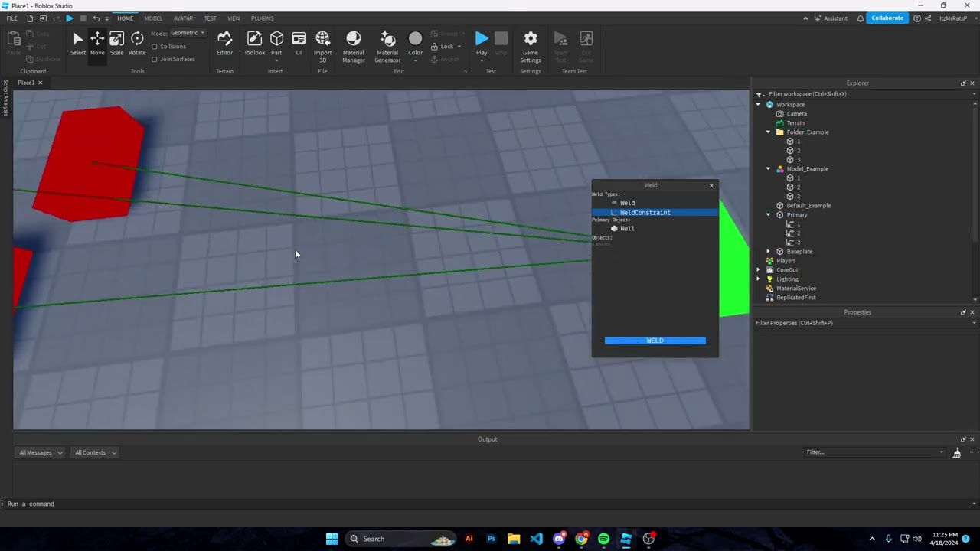This screenshot has height=551, width=980.
Task: Collapse Model_Example in Explorer
Action: pyautogui.click(x=769, y=169)
